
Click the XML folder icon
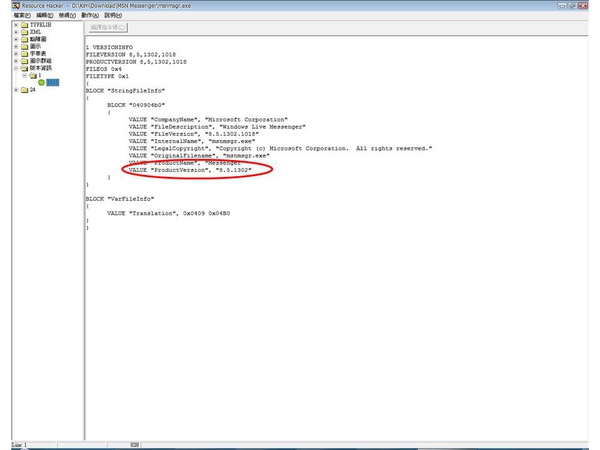(x=24, y=32)
